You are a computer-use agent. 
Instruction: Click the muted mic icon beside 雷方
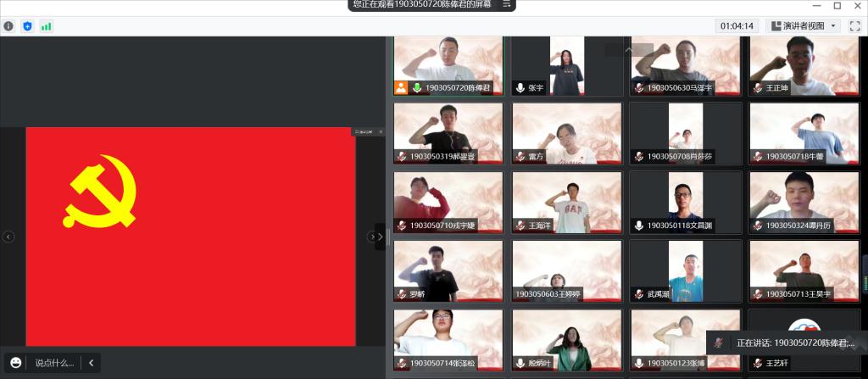pyautogui.click(x=519, y=157)
